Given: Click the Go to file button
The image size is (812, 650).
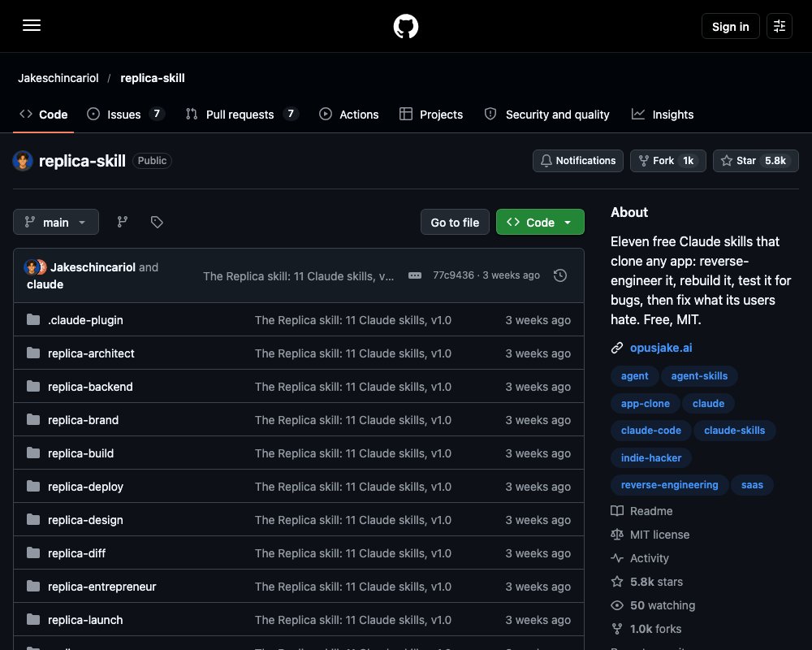Looking at the screenshot, I should 455,222.
